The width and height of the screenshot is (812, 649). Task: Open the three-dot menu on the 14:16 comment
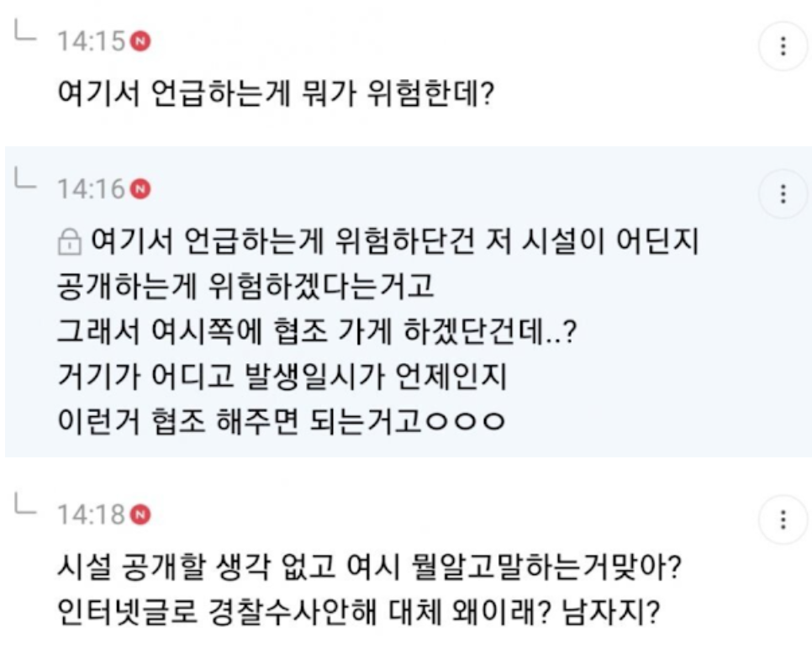[x=783, y=195]
